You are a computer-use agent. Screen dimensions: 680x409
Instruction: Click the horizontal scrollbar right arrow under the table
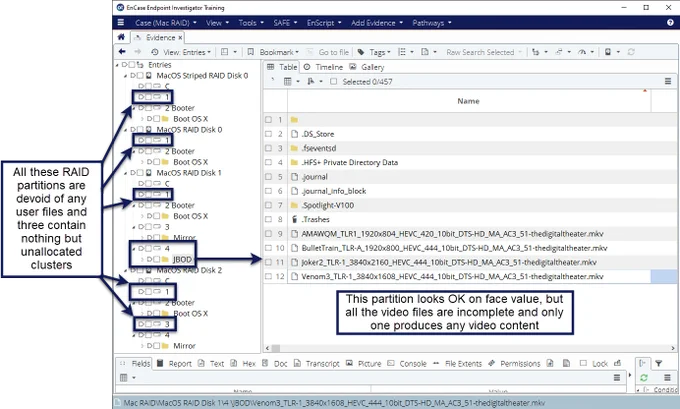[x=673, y=348]
